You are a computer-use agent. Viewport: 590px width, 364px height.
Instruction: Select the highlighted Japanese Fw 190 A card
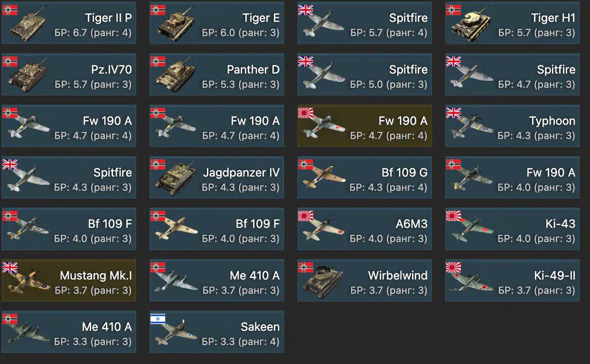click(x=365, y=126)
